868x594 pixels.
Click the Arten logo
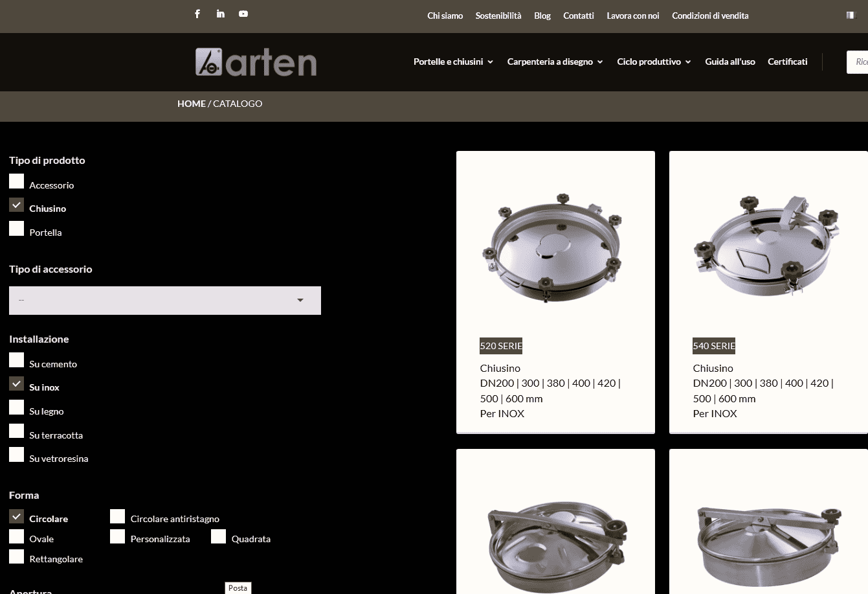click(256, 62)
